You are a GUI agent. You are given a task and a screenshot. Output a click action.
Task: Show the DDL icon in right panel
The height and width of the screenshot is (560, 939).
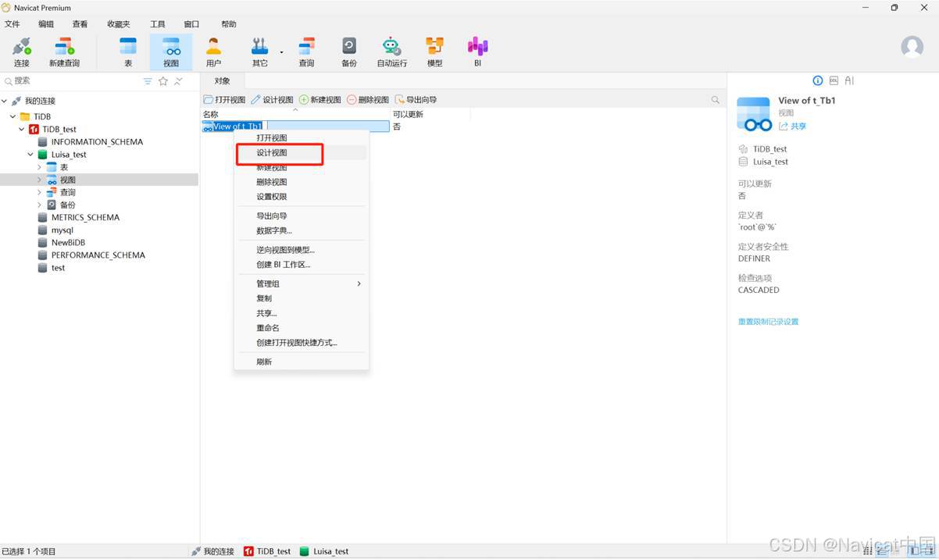(834, 80)
